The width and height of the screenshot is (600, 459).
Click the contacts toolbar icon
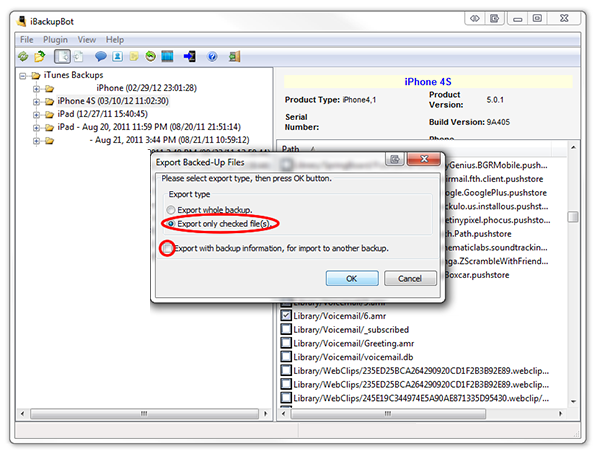click(x=117, y=57)
